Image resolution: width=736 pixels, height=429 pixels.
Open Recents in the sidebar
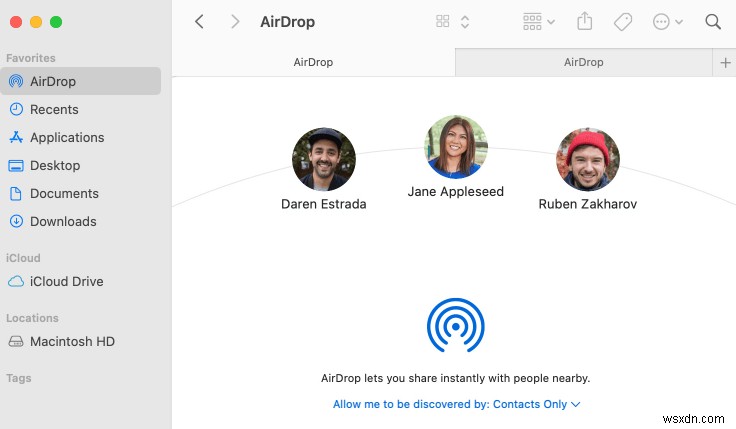pyautogui.click(x=54, y=109)
